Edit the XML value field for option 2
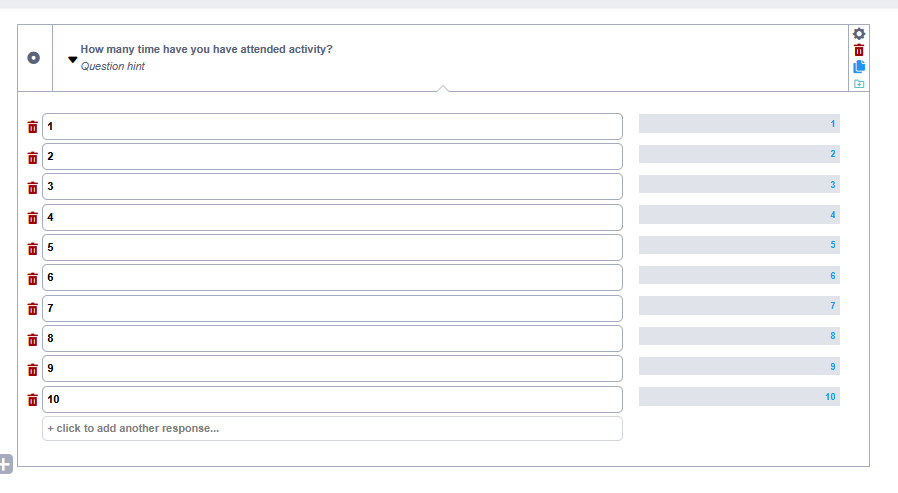 coord(739,154)
